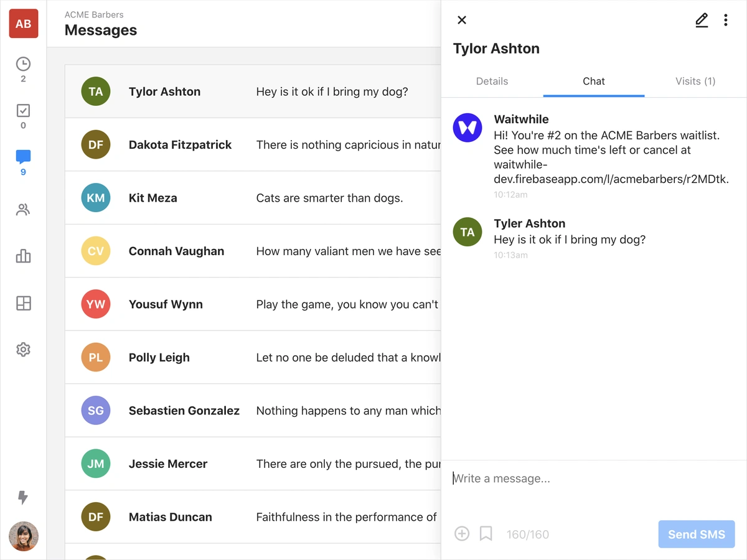The width and height of the screenshot is (747, 560).
Task: Click the Messages page title
Action: (x=101, y=30)
